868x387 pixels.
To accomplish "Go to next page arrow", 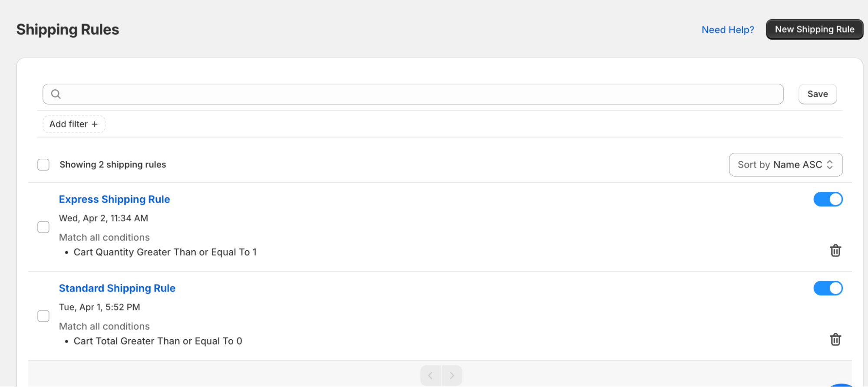I will click(452, 375).
